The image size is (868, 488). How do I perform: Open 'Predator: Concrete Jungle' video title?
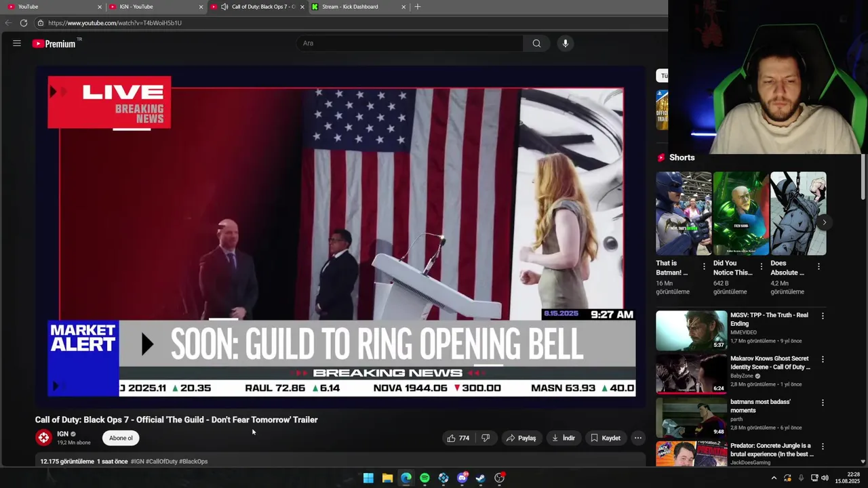pyautogui.click(x=772, y=450)
